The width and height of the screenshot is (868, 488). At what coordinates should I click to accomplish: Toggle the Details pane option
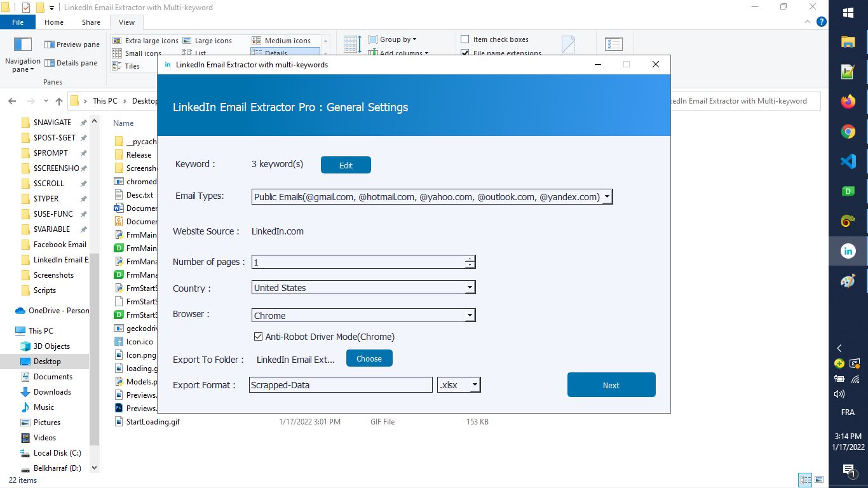tap(71, 63)
